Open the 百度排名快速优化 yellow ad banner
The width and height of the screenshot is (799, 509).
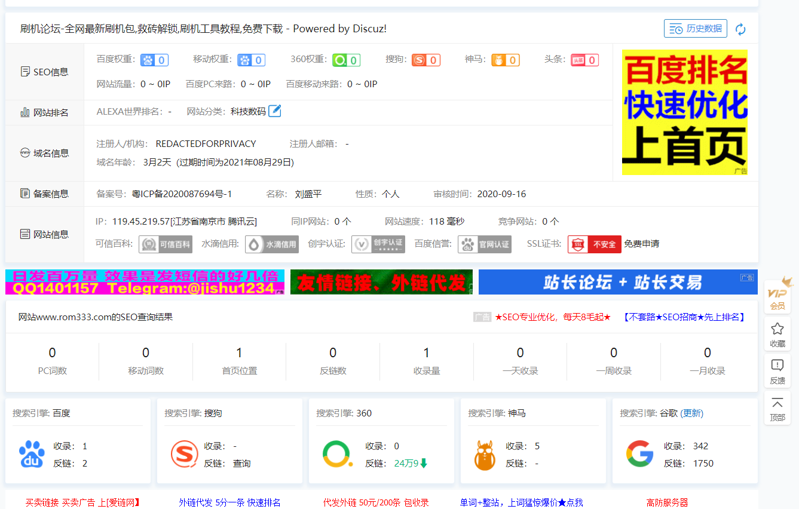(685, 112)
